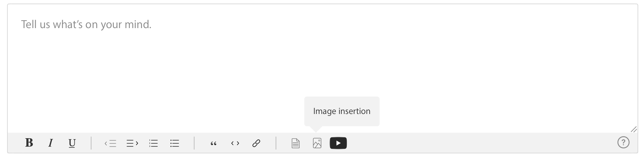Click the video insertion play button
This screenshot has height=155, width=644.
point(338,143)
